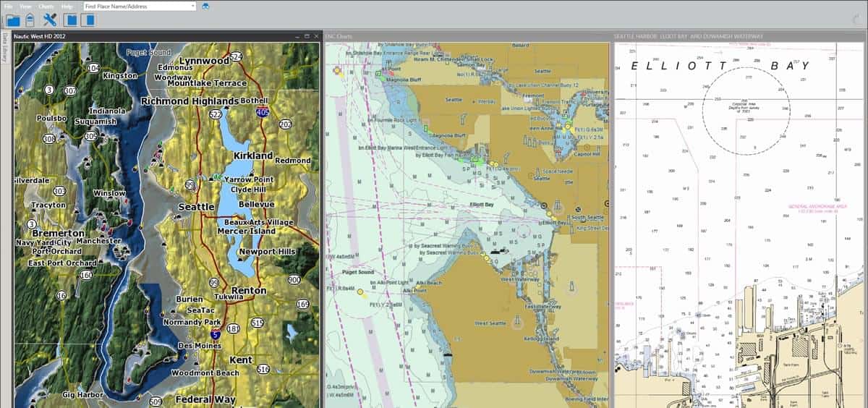The width and height of the screenshot is (868, 408).
Task: Open the Help menu
Action: click(x=67, y=6)
